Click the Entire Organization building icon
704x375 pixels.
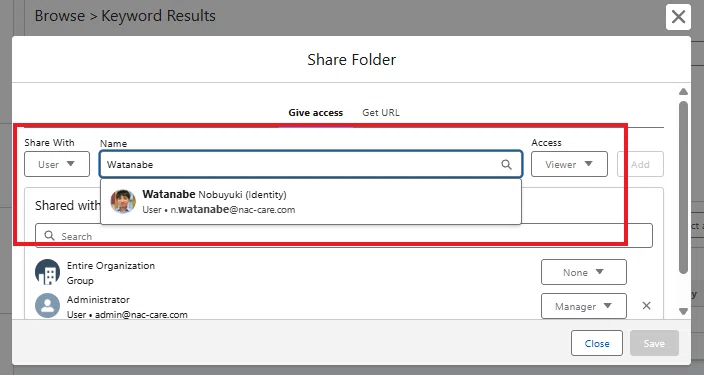click(x=47, y=272)
